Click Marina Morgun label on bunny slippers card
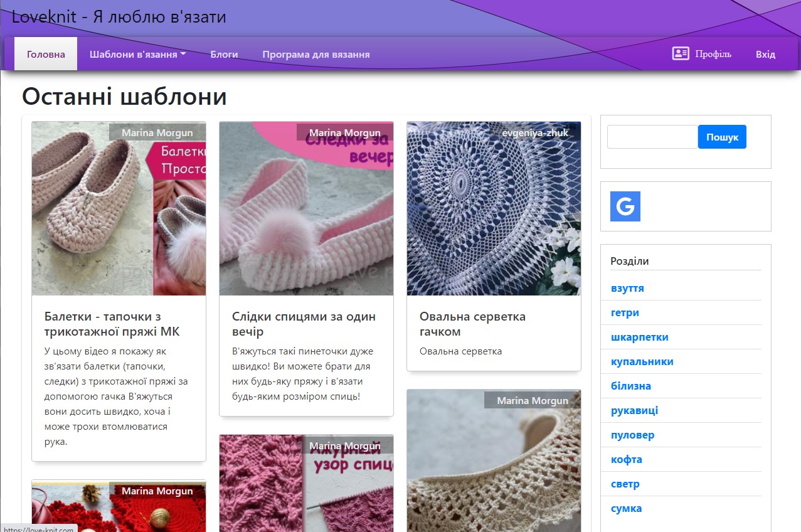Image resolution: width=801 pixels, height=532 pixels. click(345, 132)
